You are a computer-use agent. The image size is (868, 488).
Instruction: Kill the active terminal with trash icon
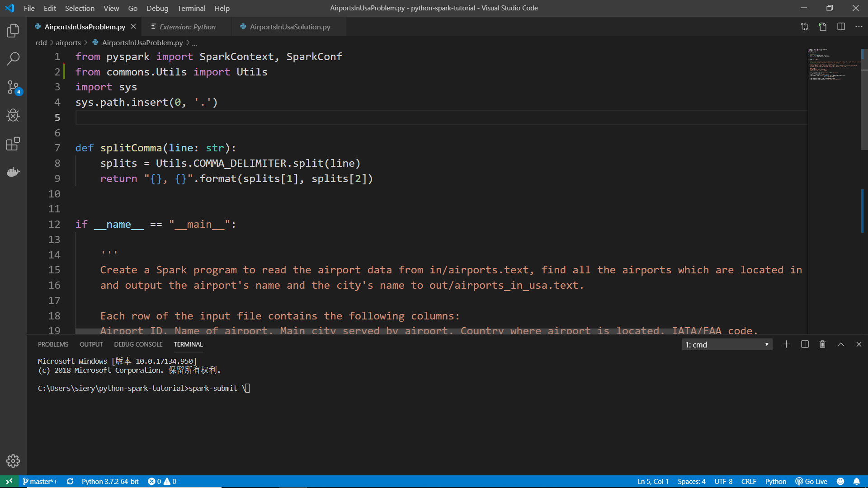point(822,344)
